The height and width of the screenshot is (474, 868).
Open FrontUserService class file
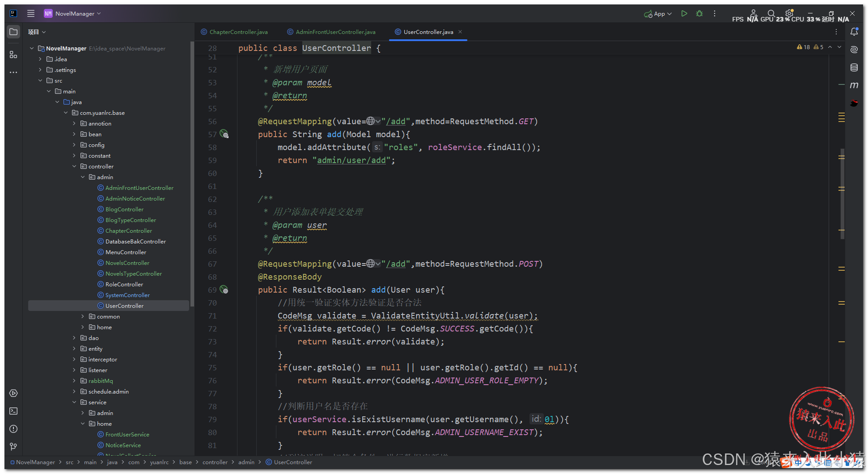(127, 434)
